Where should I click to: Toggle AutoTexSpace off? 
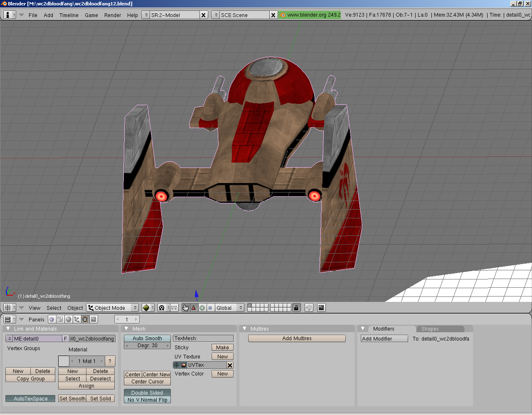tap(30, 398)
